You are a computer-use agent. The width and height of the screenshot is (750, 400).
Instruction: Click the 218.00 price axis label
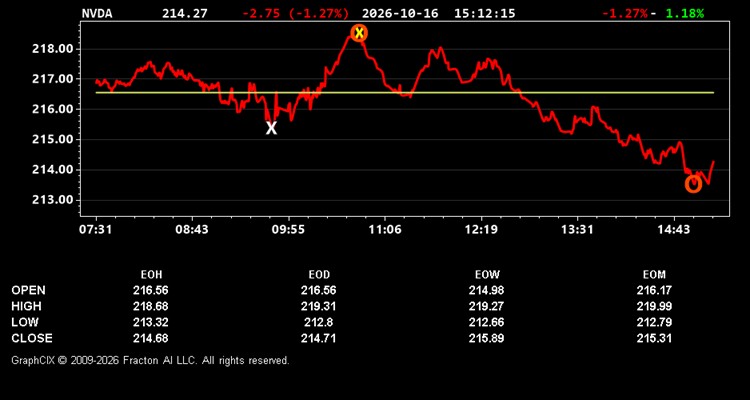53,49
